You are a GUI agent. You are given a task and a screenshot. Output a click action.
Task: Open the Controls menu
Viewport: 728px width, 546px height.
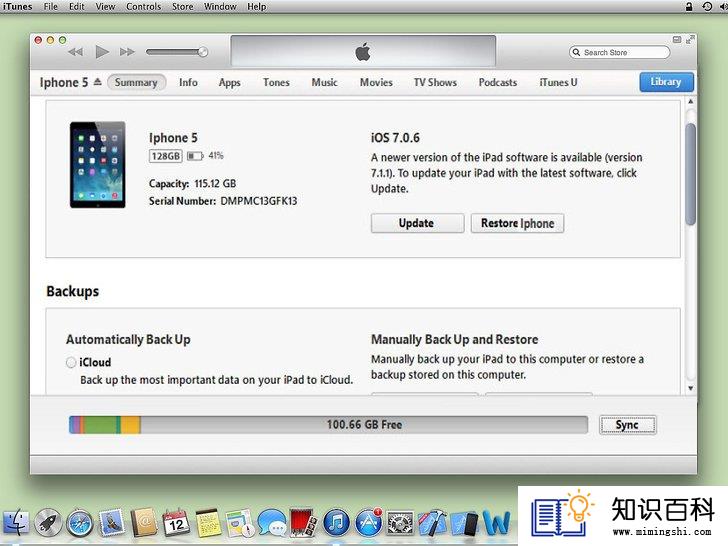click(x=143, y=6)
